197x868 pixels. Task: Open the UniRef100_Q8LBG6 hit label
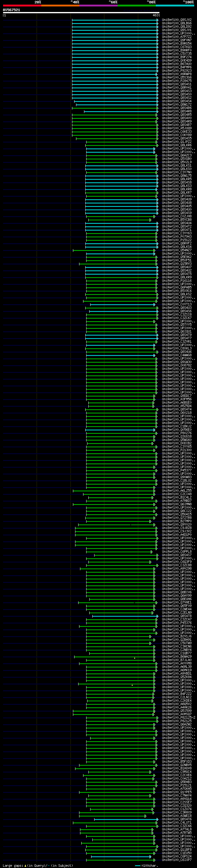[x=177, y=23]
